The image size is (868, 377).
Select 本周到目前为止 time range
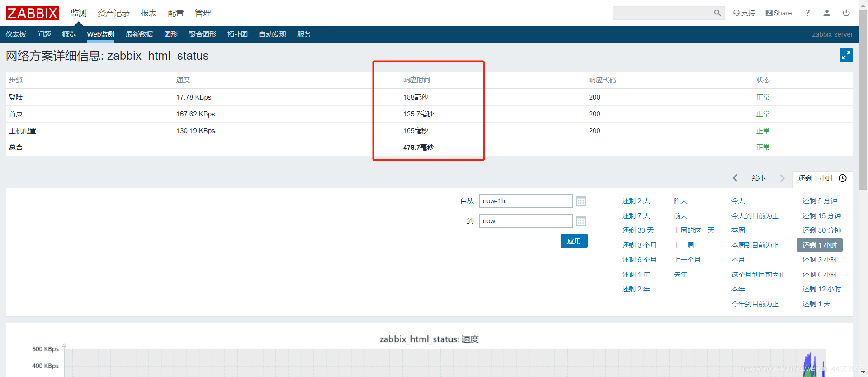[755, 245]
